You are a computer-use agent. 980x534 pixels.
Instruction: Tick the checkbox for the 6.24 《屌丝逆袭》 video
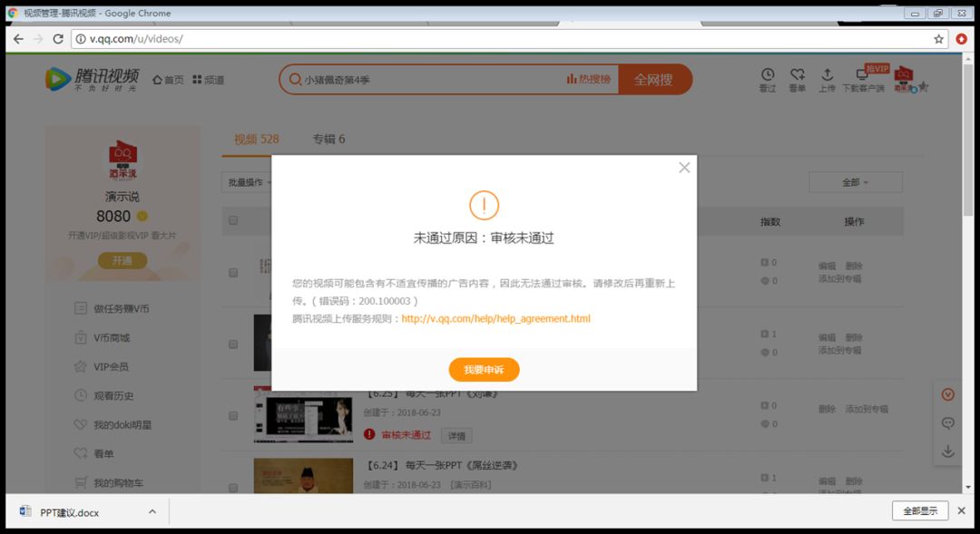[233, 488]
